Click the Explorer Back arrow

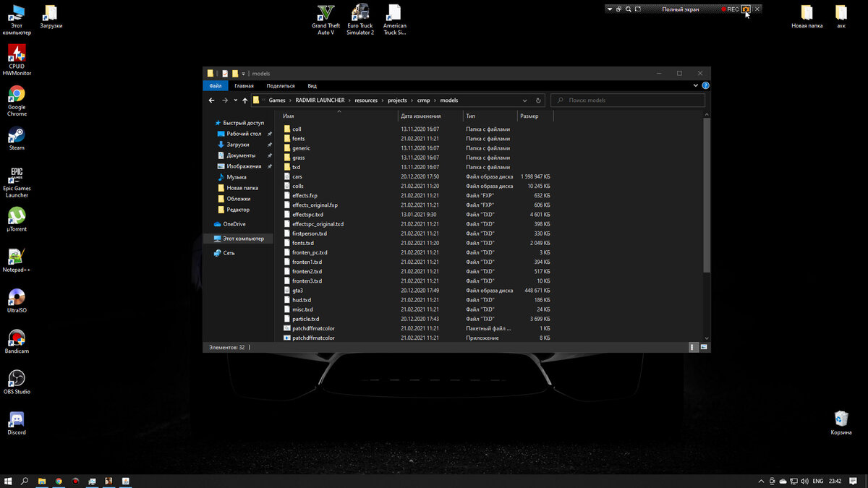pos(211,100)
